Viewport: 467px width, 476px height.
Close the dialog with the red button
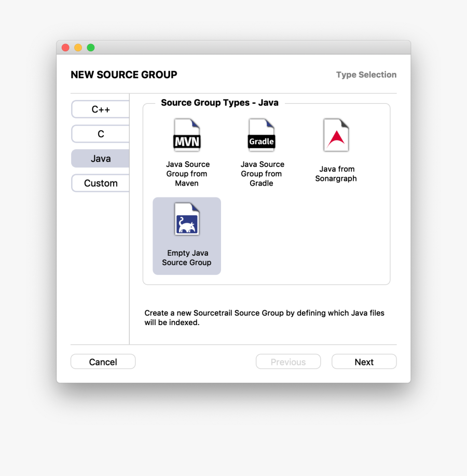65,48
